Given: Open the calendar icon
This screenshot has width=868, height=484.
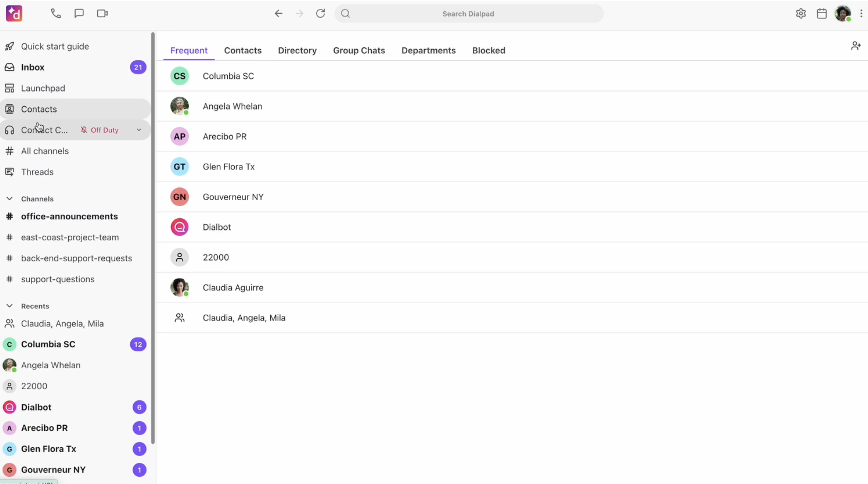Looking at the screenshot, I should (821, 14).
